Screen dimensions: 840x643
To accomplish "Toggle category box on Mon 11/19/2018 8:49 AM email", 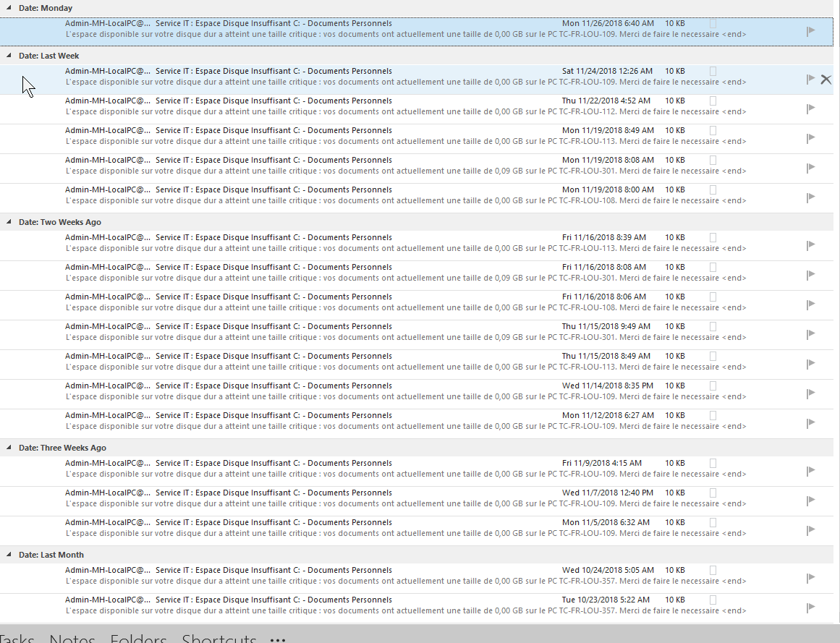I will point(713,131).
